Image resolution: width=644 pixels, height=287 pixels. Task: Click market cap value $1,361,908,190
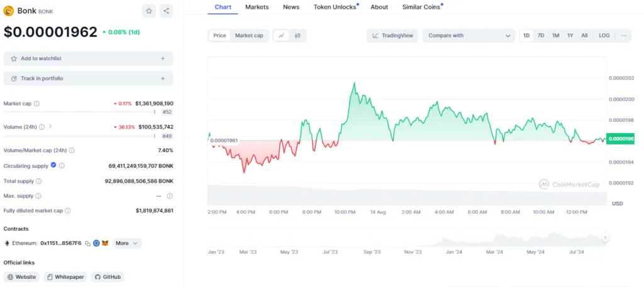coord(154,104)
